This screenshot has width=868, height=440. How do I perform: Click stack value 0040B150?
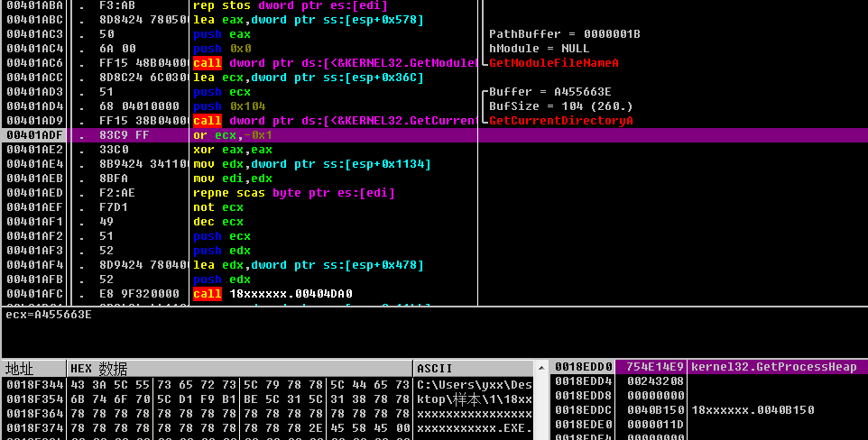click(655, 410)
